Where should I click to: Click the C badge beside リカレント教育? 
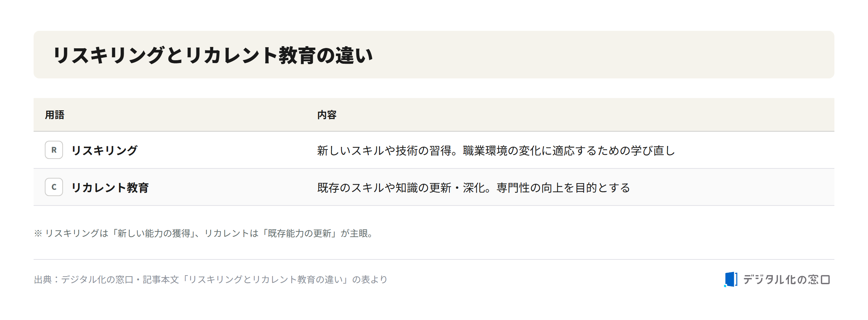pyautogui.click(x=54, y=187)
